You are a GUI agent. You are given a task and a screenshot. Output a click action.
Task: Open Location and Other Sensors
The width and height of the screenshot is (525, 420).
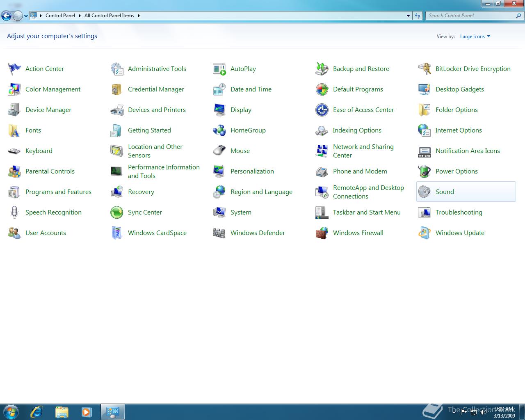tap(155, 151)
